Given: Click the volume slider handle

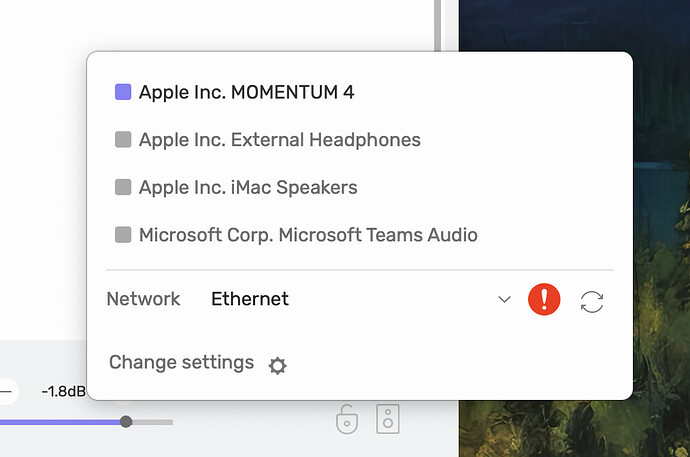Looking at the screenshot, I should 126,422.
